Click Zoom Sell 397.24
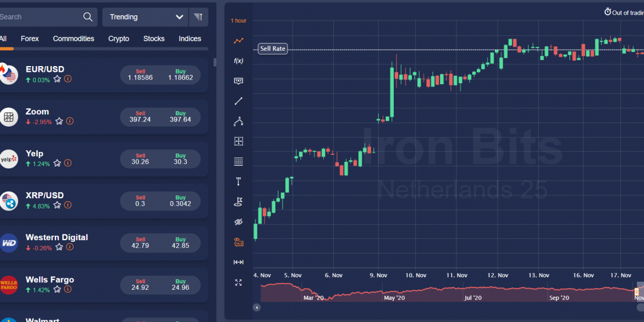 click(x=140, y=117)
